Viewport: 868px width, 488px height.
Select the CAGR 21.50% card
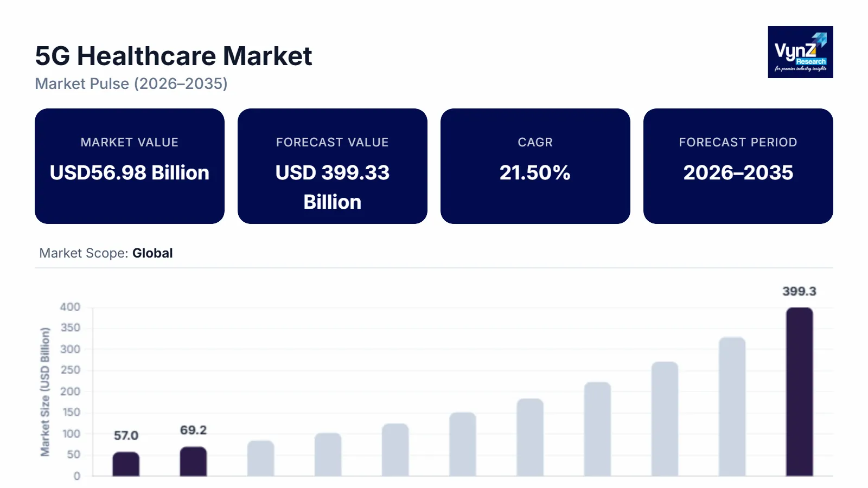coord(535,166)
